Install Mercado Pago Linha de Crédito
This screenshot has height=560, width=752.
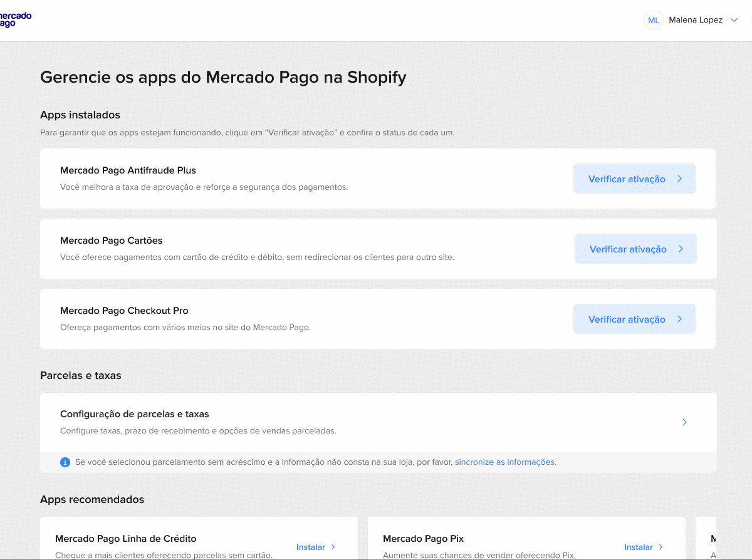[311, 547]
